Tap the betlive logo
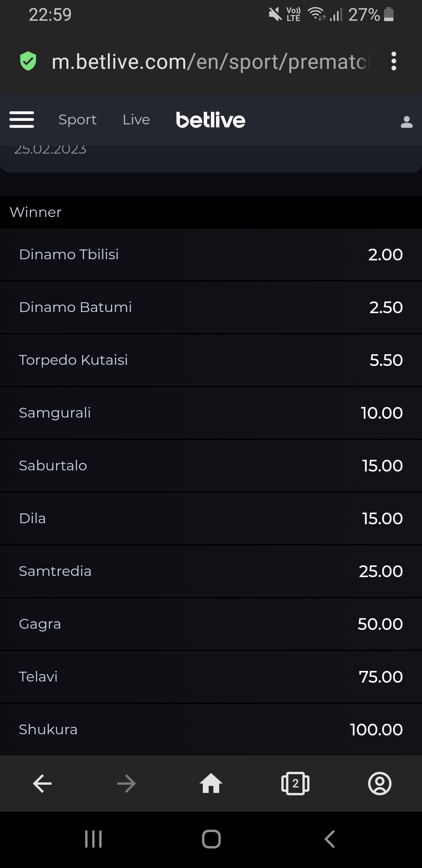 tap(211, 120)
